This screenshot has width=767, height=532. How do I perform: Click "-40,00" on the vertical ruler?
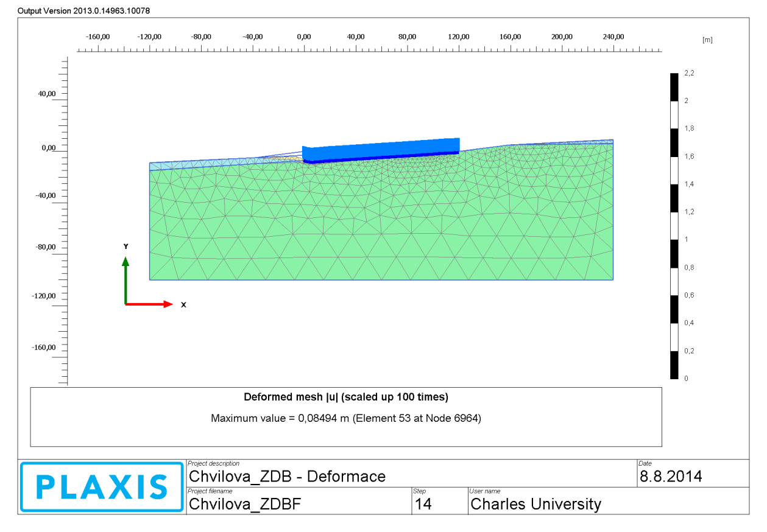[x=46, y=195]
